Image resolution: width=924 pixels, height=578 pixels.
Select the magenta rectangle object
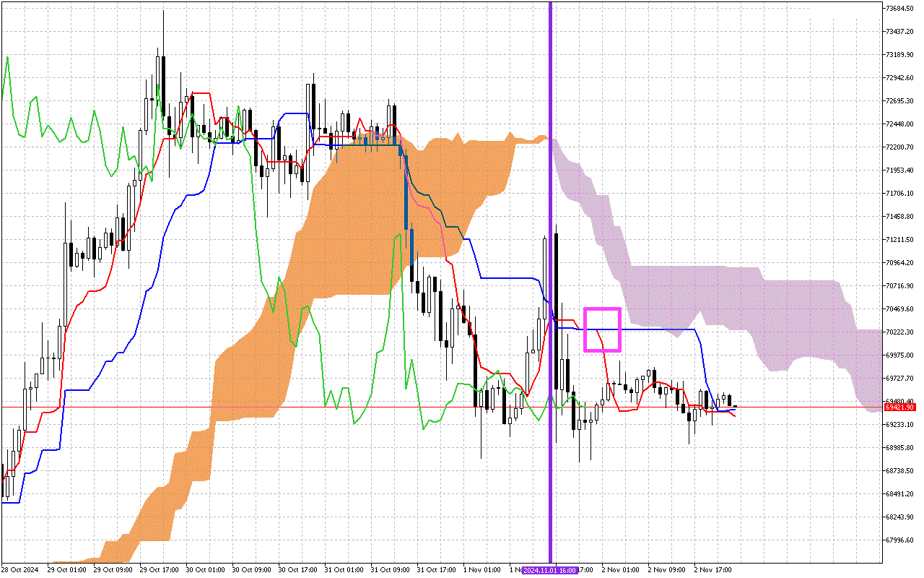click(x=602, y=309)
